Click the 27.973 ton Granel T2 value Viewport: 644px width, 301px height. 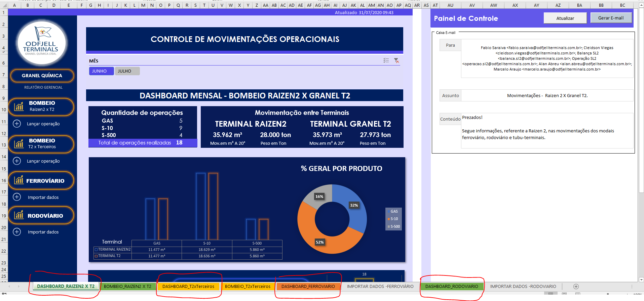click(x=375, y=135)
